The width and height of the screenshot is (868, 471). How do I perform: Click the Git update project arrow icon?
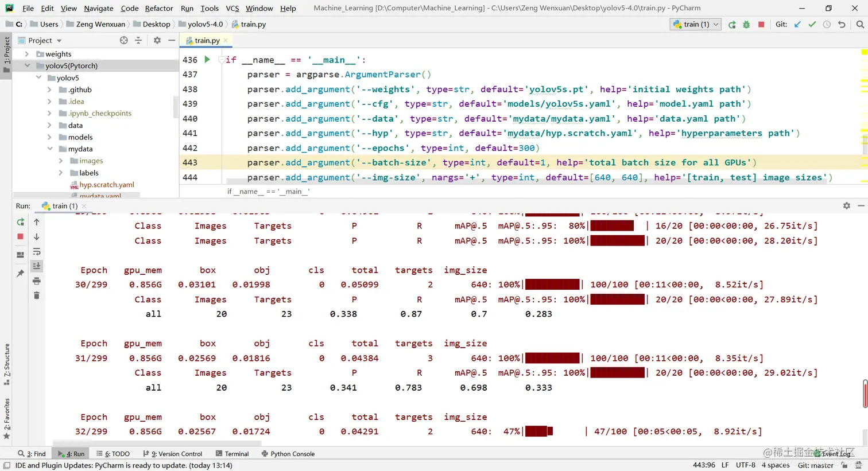[x=797, y=25]
